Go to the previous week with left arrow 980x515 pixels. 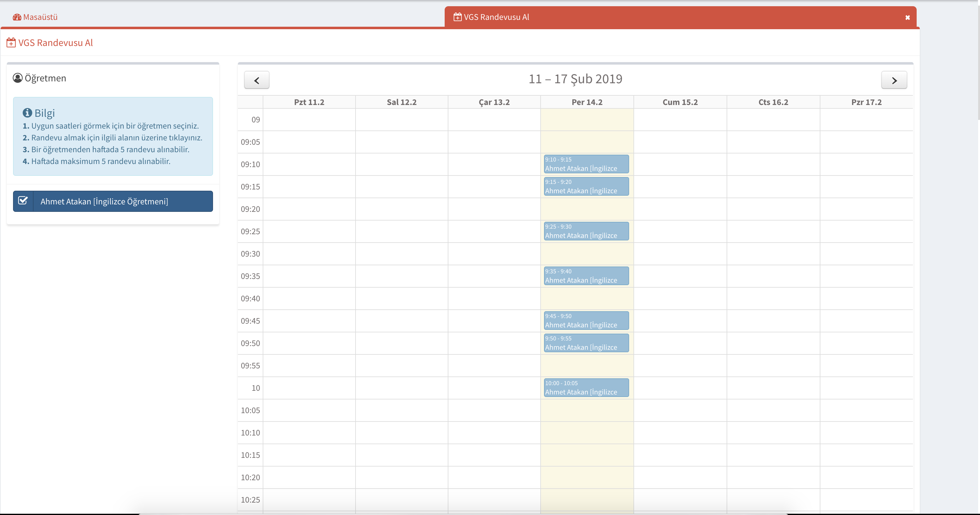pos(256,80)
